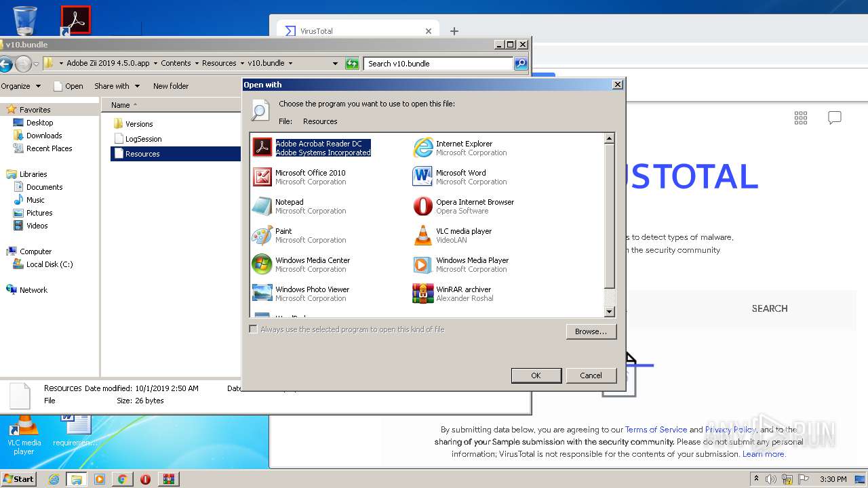Open a new browser tab
This screenshot has width=868, height=488.
(454, 31)
